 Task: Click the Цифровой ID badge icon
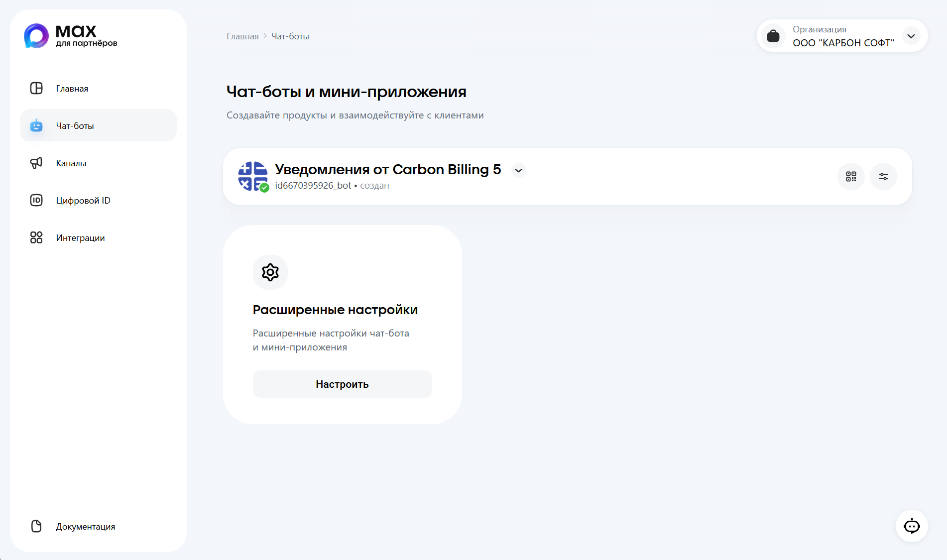point(36,200)
